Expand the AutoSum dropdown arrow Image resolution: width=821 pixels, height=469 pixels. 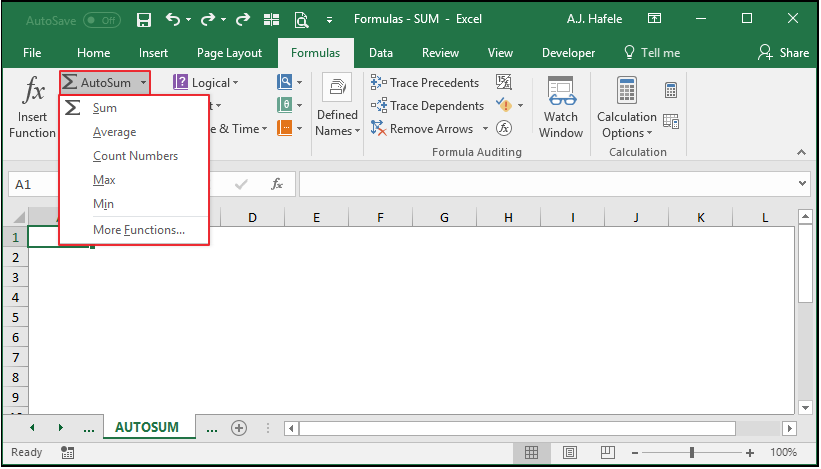143,83
